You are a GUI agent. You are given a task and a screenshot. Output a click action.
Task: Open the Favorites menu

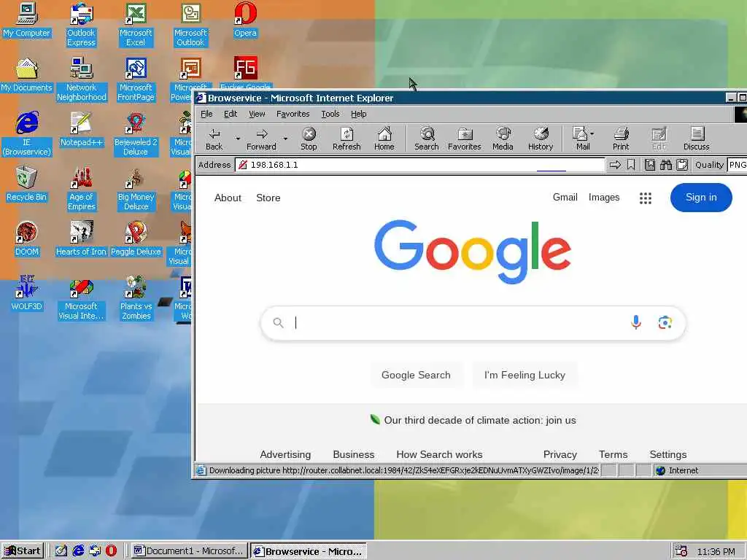click(x=293, y=114)
